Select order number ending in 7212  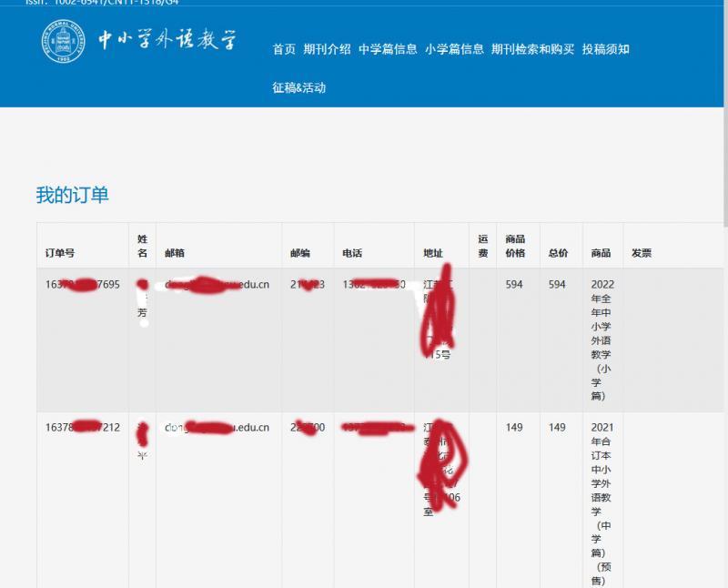(83, 427)
